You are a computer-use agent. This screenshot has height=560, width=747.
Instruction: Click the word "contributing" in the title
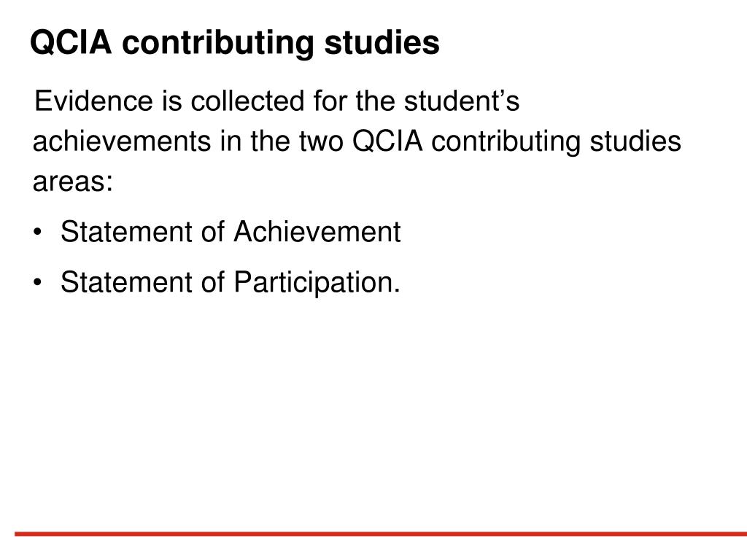[x=217, y=43]
